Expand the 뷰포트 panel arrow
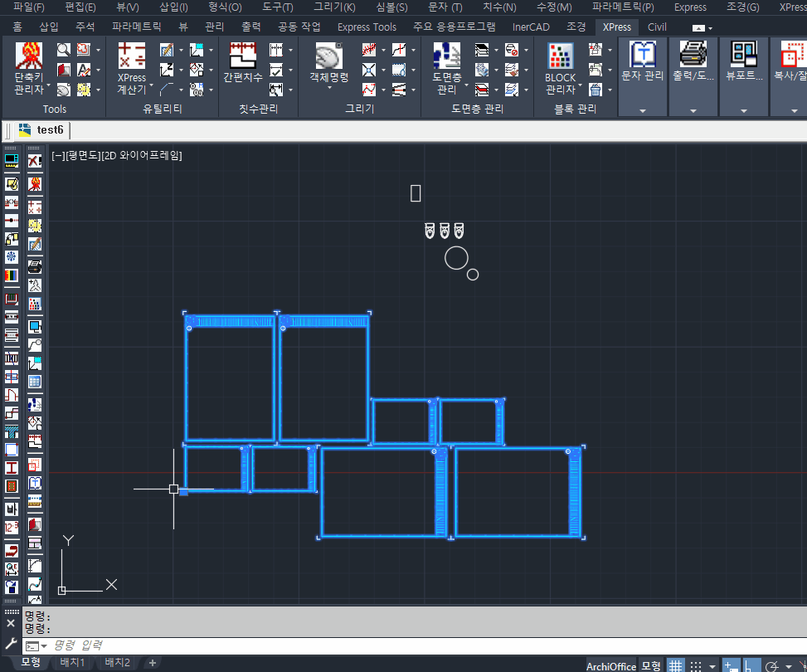807x672 pixels. pos(744,110)
